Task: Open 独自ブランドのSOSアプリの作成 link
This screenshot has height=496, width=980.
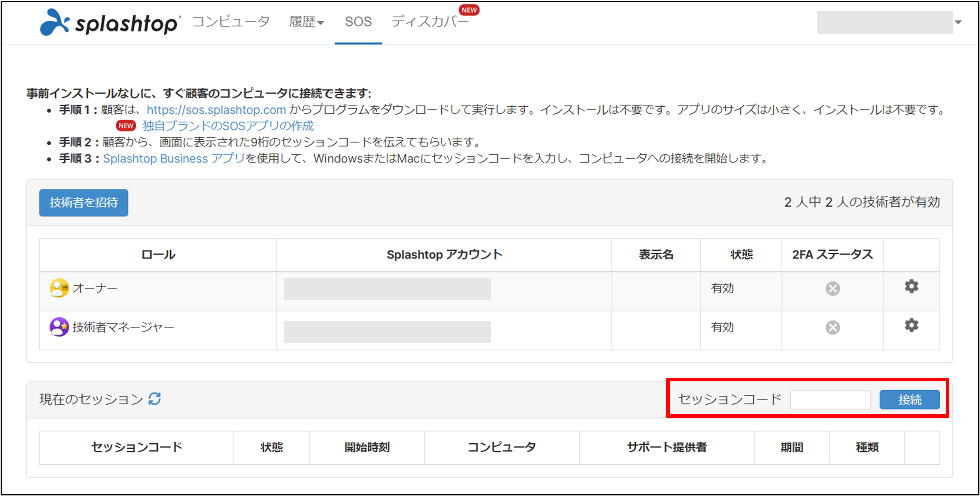Action: coord(228,126)
